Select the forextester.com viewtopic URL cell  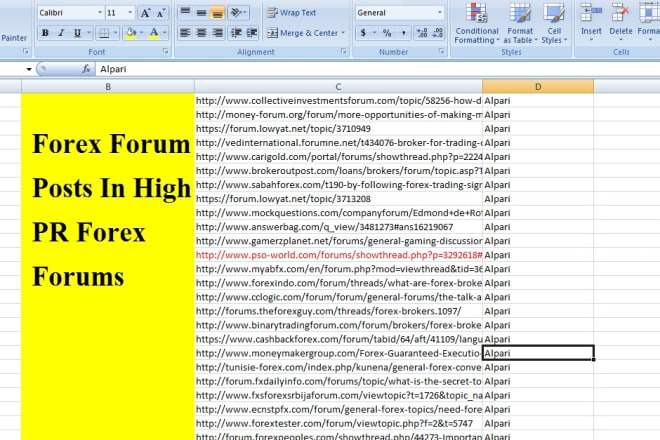(339, 423)
